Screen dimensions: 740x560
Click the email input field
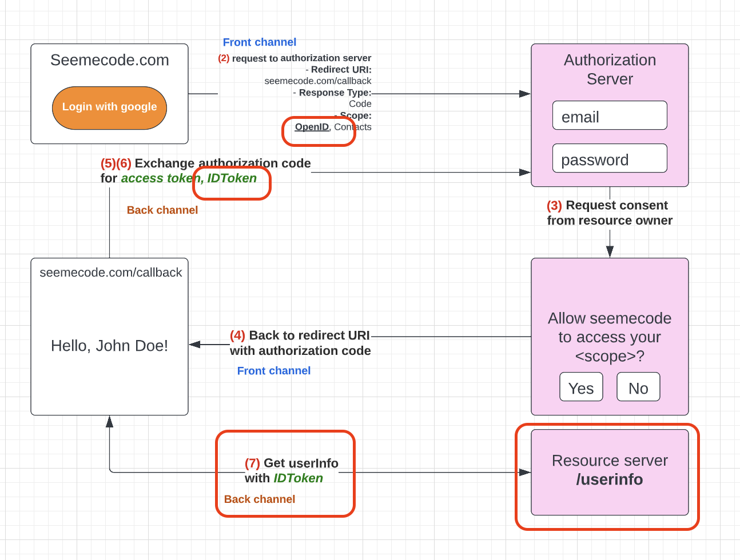(610, 115)
